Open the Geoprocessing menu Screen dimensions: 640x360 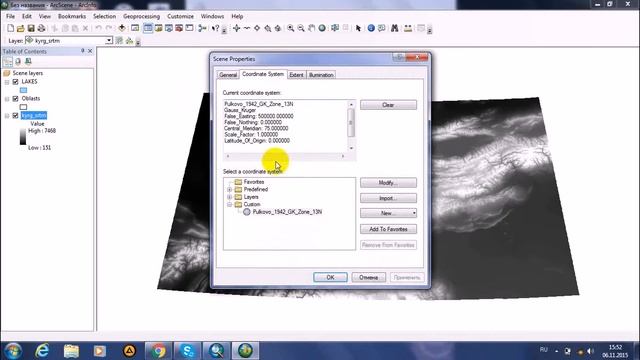click(x=141, y=16)
